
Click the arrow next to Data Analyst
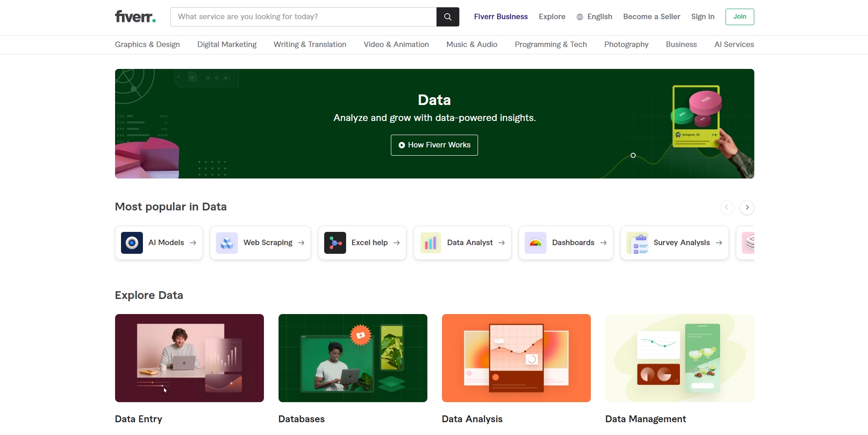(502, 243)
